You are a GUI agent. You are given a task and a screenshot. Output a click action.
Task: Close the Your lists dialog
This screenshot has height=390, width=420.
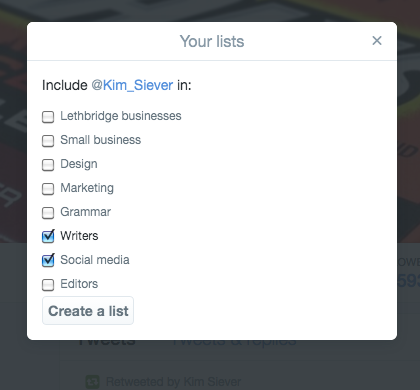(377, 41)
